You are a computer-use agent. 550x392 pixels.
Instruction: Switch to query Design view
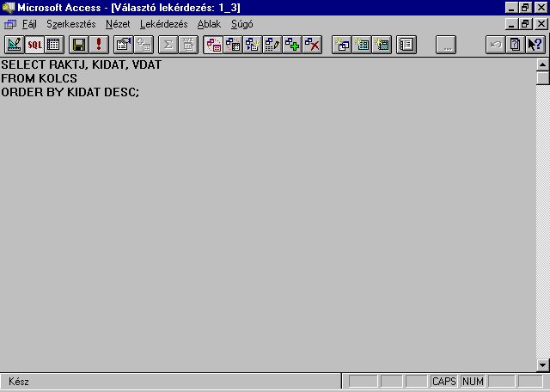[x=15, y=45]
